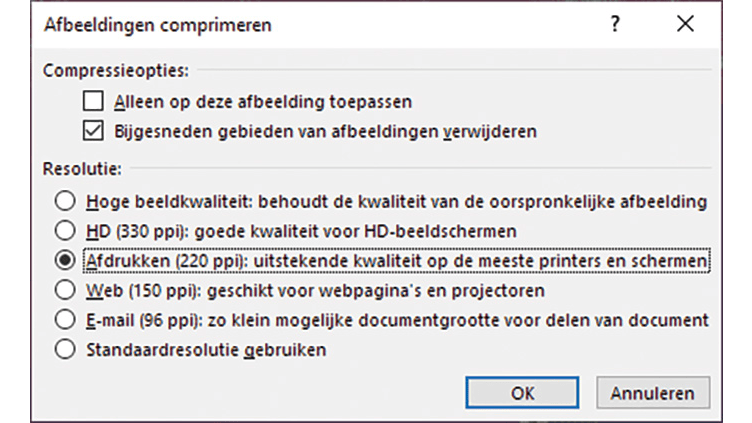Select the Afdrukken (220 ppi) radio button
The width and height of the screenshot is (752, 423).
(x=66, y=260)
